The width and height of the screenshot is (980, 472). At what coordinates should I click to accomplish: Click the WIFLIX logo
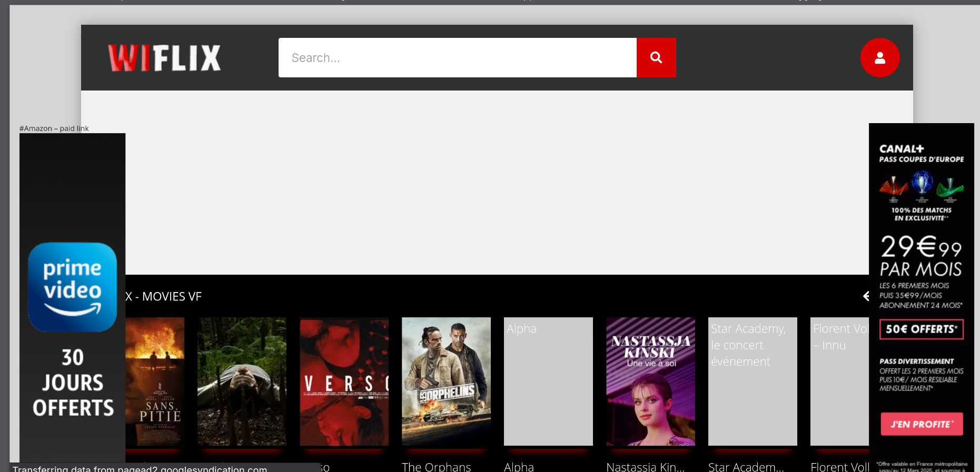click(164, 58)
